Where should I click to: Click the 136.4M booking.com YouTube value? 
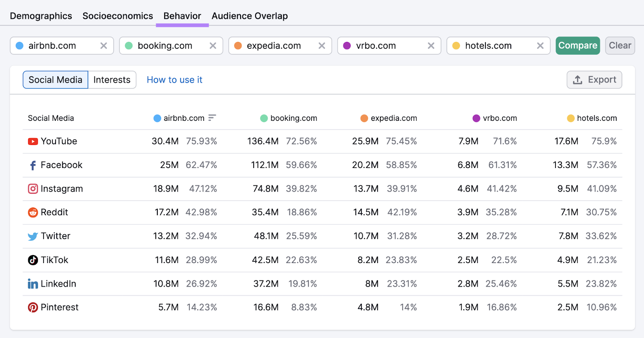263,141
